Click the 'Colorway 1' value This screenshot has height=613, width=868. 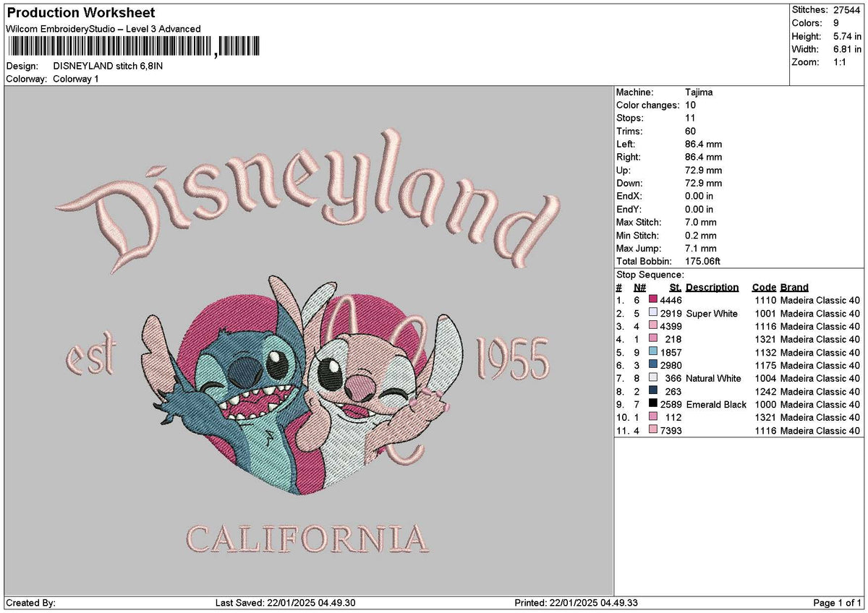tap(76, 79)
